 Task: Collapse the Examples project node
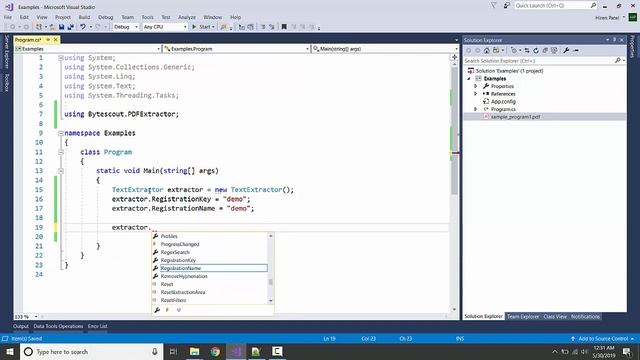469,79
